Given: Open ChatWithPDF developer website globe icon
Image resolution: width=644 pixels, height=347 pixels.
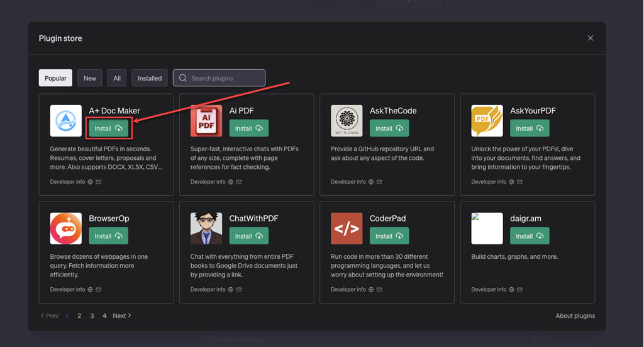Looking at the screenshot, I should pyautogui.click(x=231, y=290).
